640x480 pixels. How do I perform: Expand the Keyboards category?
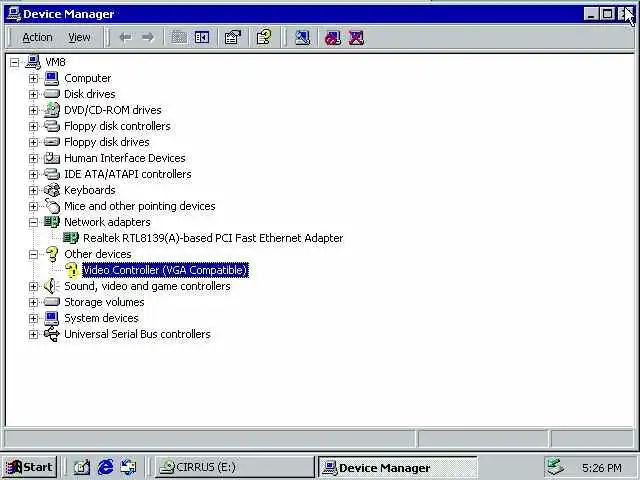click(x=33, y=190)
